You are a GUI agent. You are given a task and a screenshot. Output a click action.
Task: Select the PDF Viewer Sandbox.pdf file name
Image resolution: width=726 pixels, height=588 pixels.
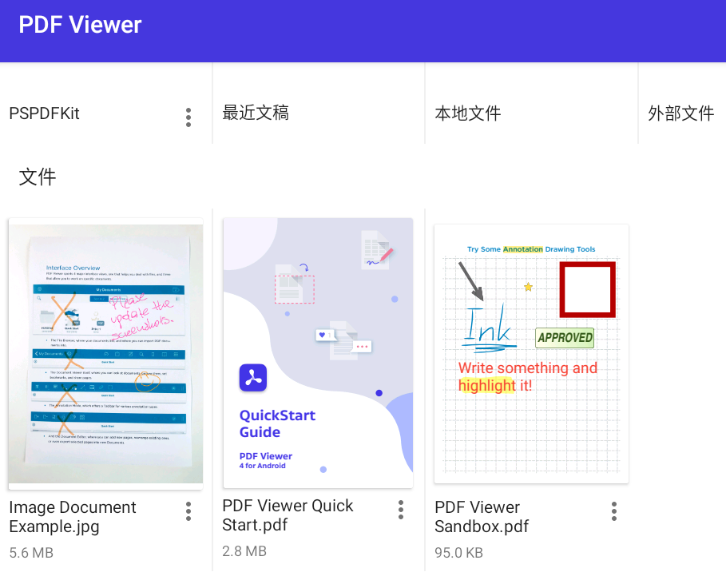[x=482, y=517]
